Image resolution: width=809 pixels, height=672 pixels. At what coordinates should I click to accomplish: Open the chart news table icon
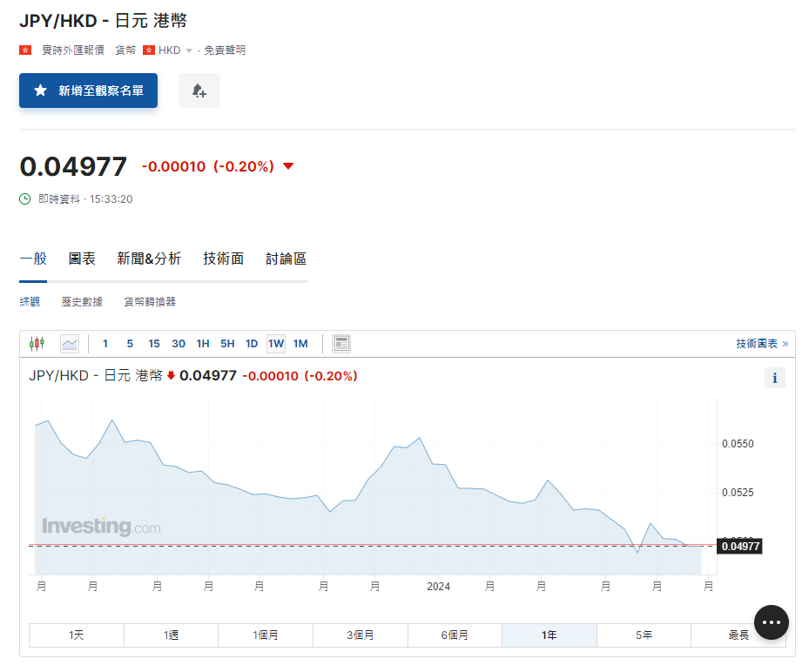point(341,344)
